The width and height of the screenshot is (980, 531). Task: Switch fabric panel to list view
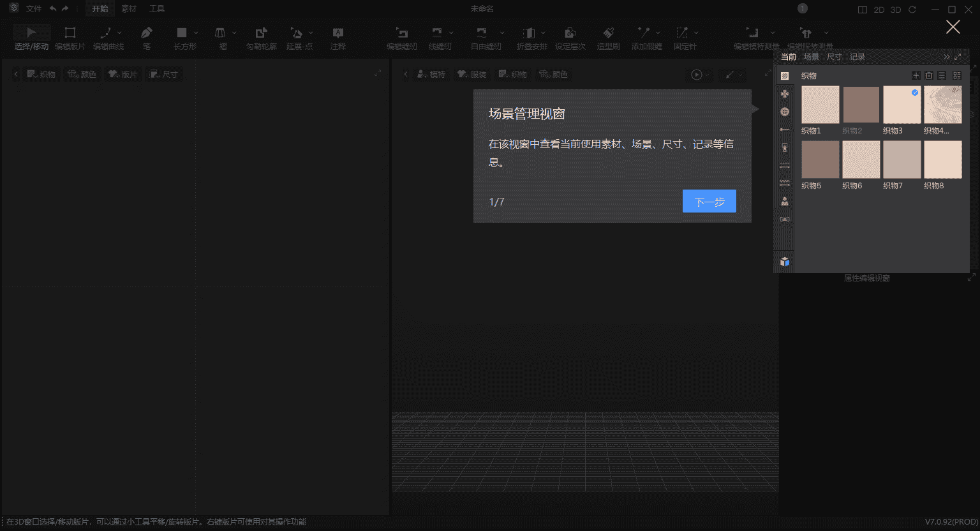coord(942,75)
